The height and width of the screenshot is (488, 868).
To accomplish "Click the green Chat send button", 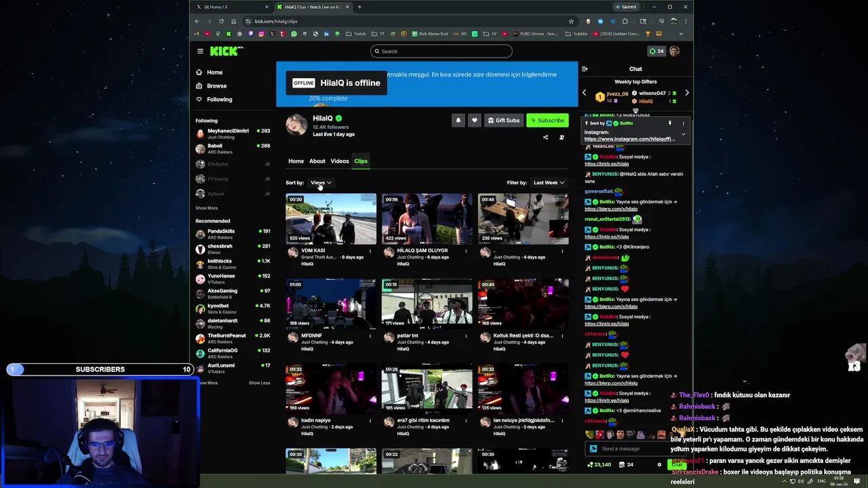I will (677, 465).
